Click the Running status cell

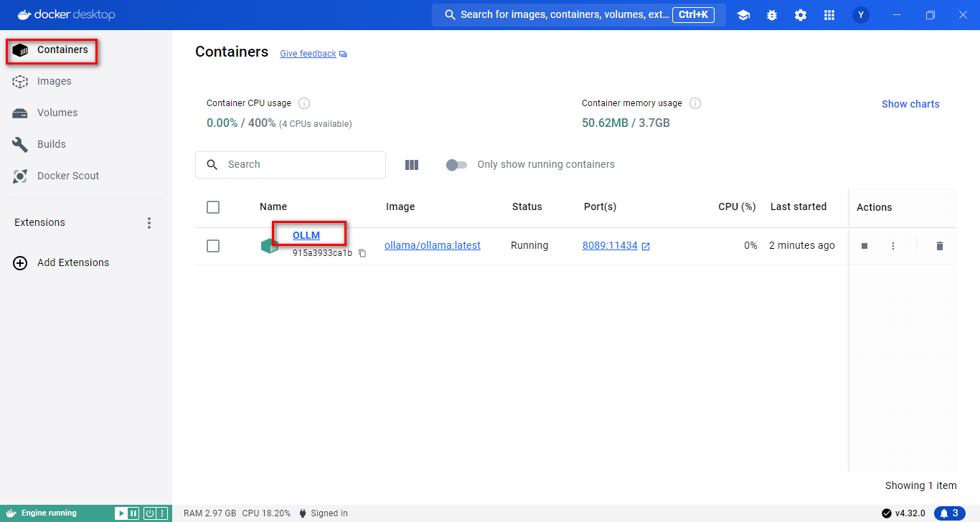(x=529, y=245)
